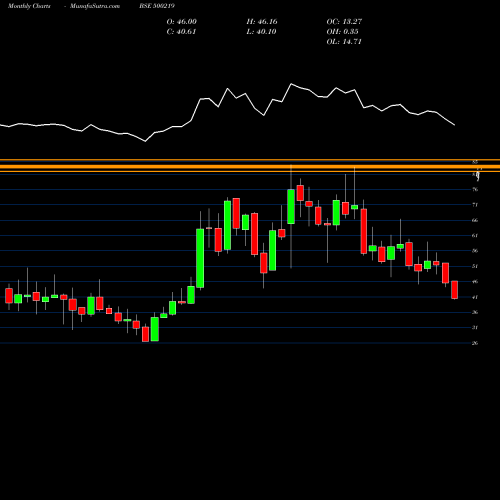
Task: Click the peak of the white line chart
Action: click(291, 84)
